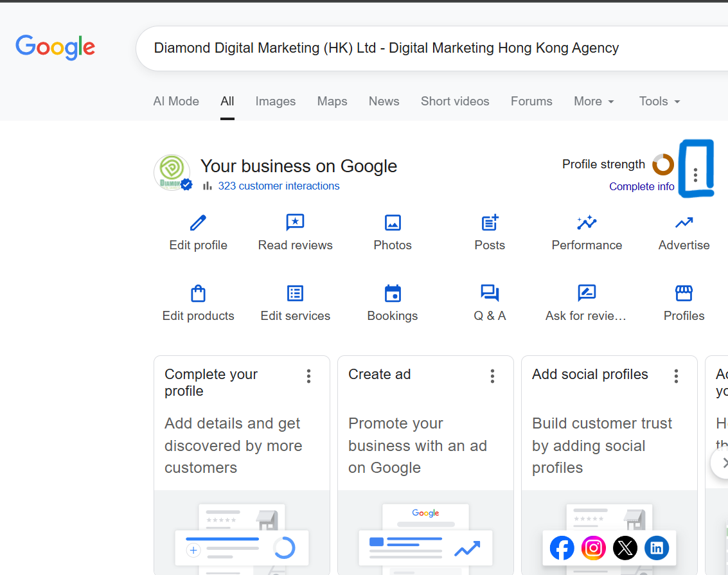
Task: Show next cards with carousel arrow
Action: click(722, 463)
